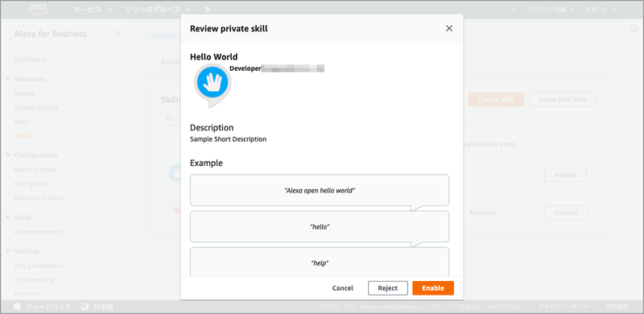644x314 pixels.
Task: Click the Hello World title
Action: (213, 56)
